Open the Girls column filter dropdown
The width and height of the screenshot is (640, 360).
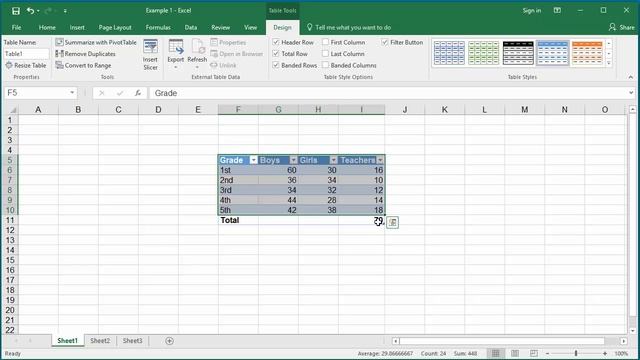click(x=333, y=160)
